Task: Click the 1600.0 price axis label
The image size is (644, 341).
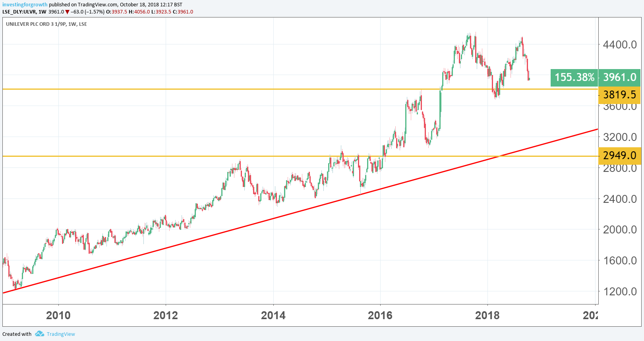Action: (x=620, y=260)
